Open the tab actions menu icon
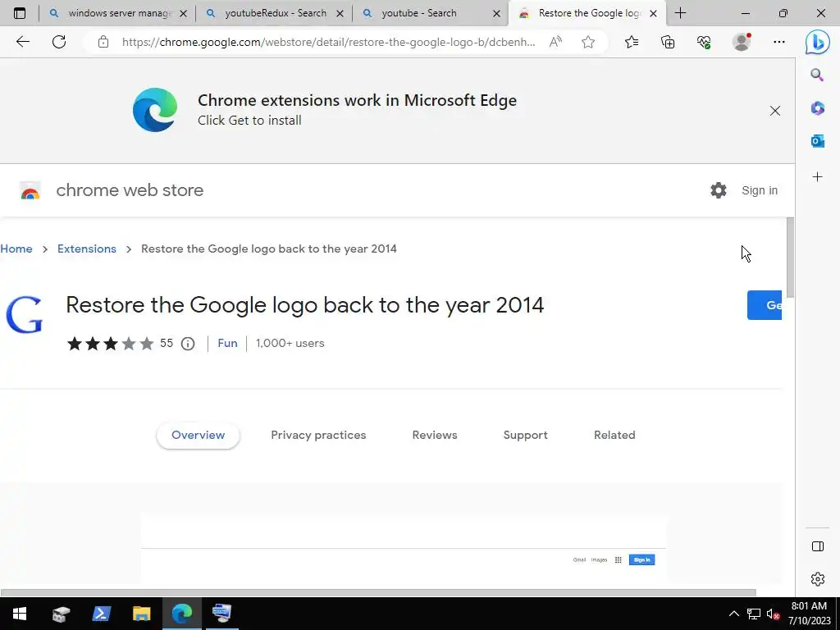This screenshot has height=630, width=840. click(20, 13)
